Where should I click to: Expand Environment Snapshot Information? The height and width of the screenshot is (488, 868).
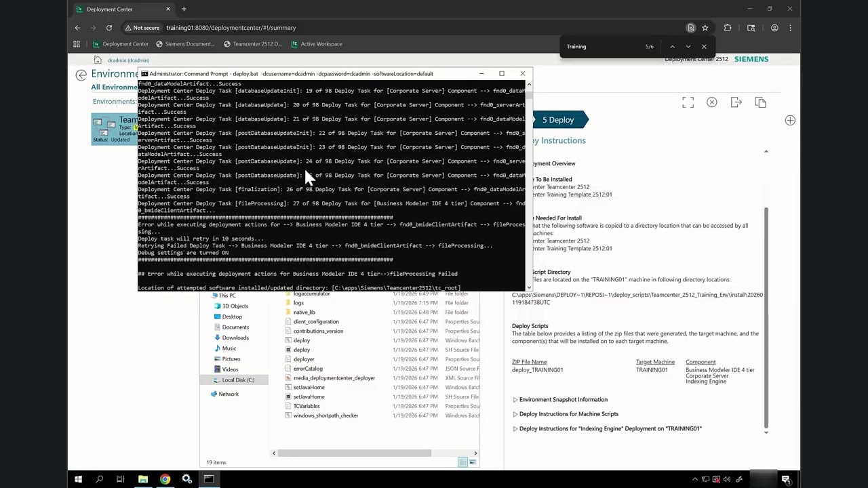(515, 400)
